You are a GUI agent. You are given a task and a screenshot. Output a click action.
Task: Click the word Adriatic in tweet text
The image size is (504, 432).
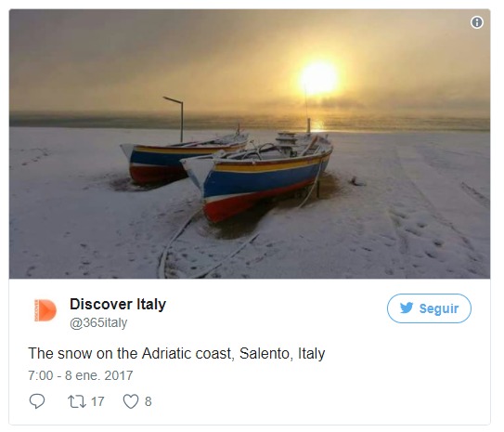167,353
